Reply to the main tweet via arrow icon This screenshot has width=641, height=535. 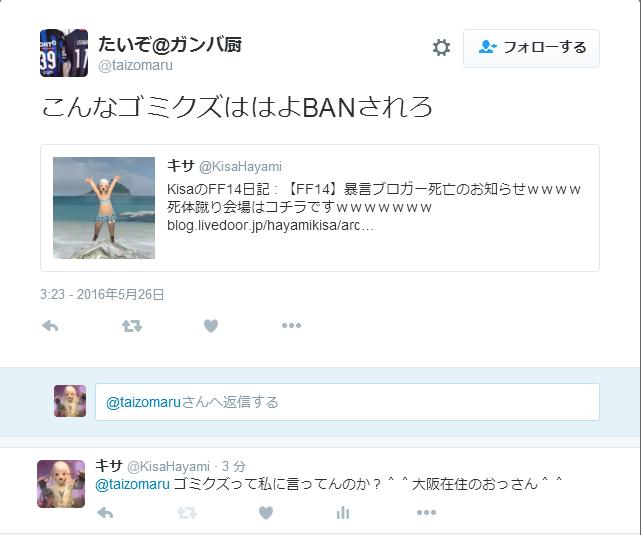(x=50, y=326)
